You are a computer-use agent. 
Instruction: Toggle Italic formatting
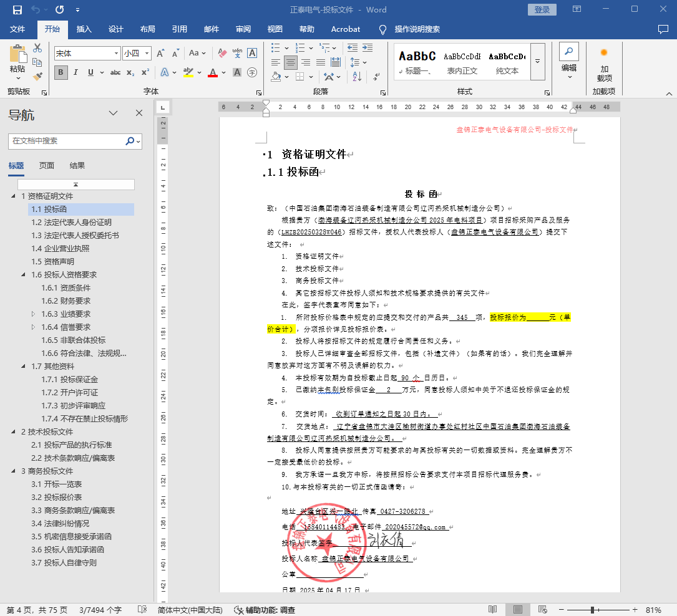coord(75,72)
